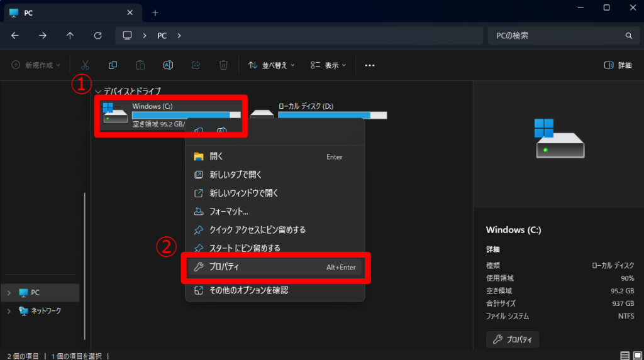Click the Paste clipboard toolbar icon
This screenshot has width=644, height=360.
tap(140, 65)
